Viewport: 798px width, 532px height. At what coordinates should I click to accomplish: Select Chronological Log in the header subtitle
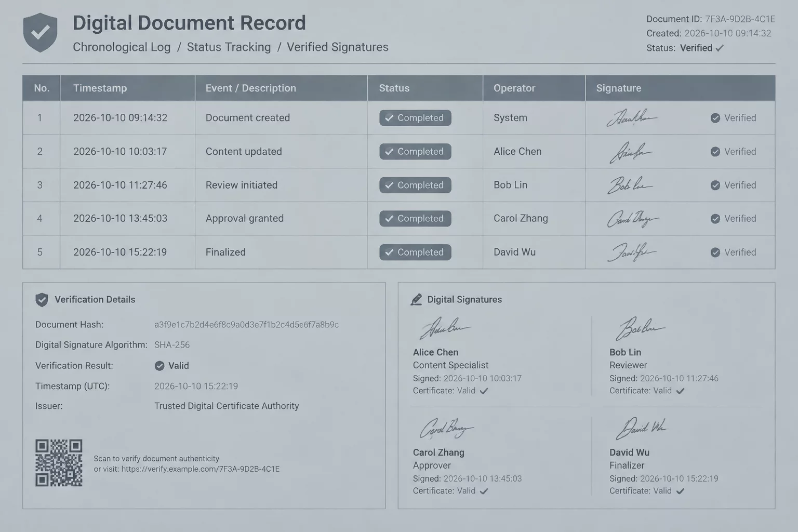coord(122,47)
